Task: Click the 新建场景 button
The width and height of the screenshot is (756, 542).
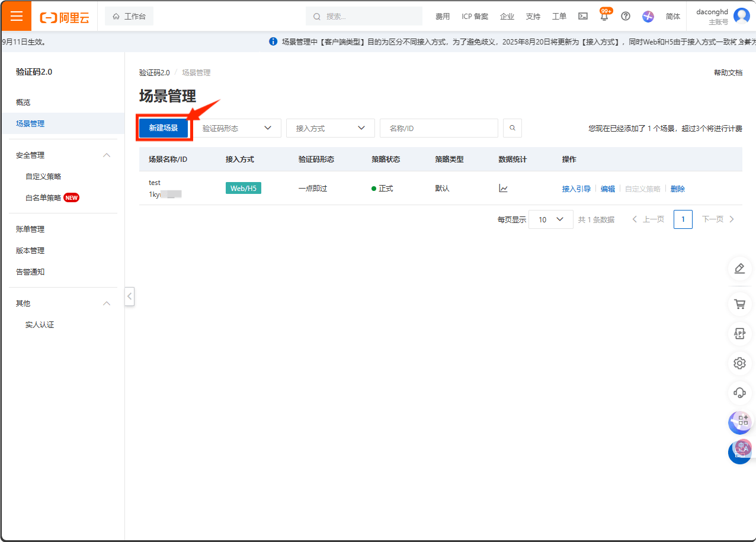Action: click(x=164, y=127)
